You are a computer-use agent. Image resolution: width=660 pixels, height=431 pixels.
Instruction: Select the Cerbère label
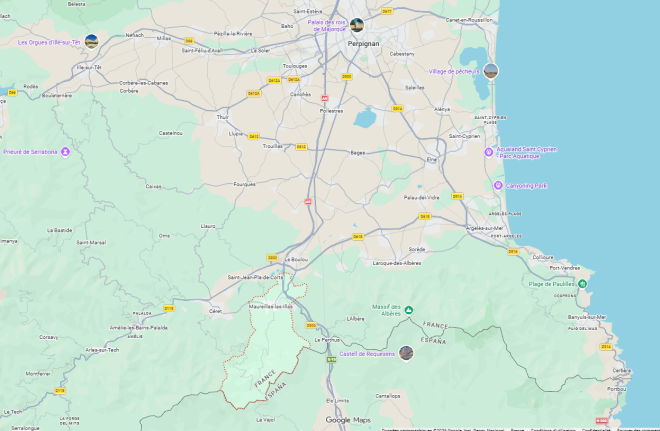pyautogui.click(x=622, y=371)
